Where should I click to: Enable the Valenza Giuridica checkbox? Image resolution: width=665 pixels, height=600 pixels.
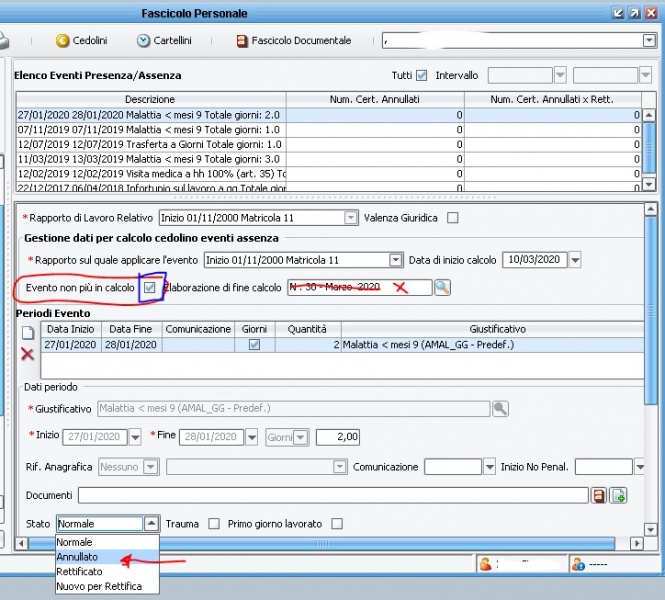[x=452, y=218]
